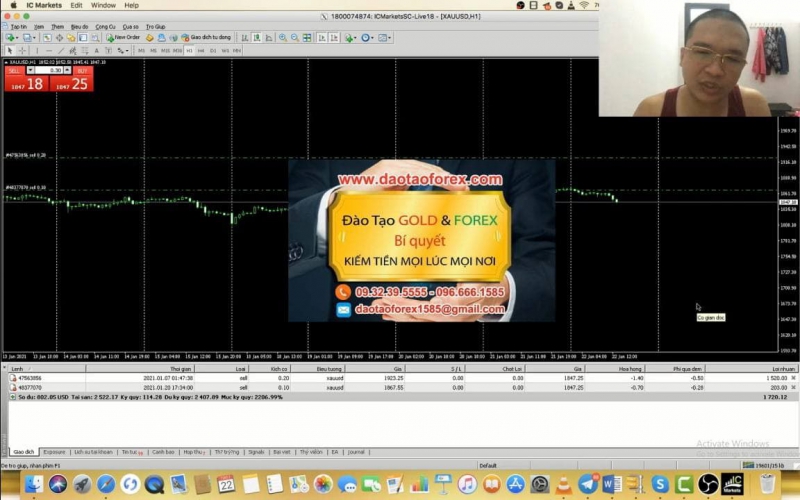
Task: Toggle the chart auto scroll icon
Action: [x=322, y=38]
